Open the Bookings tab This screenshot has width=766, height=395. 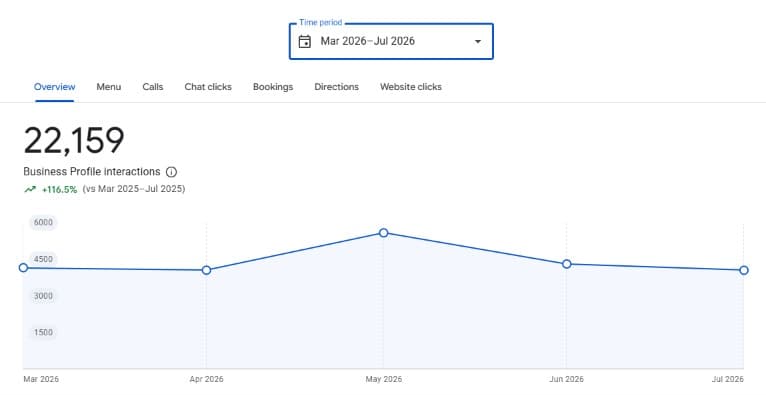click(273, 87)
